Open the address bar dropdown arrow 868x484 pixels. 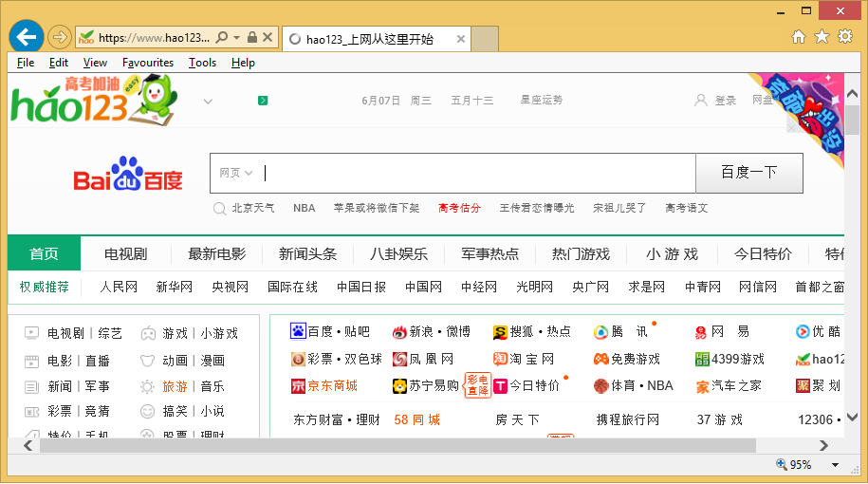pos(236,38)
